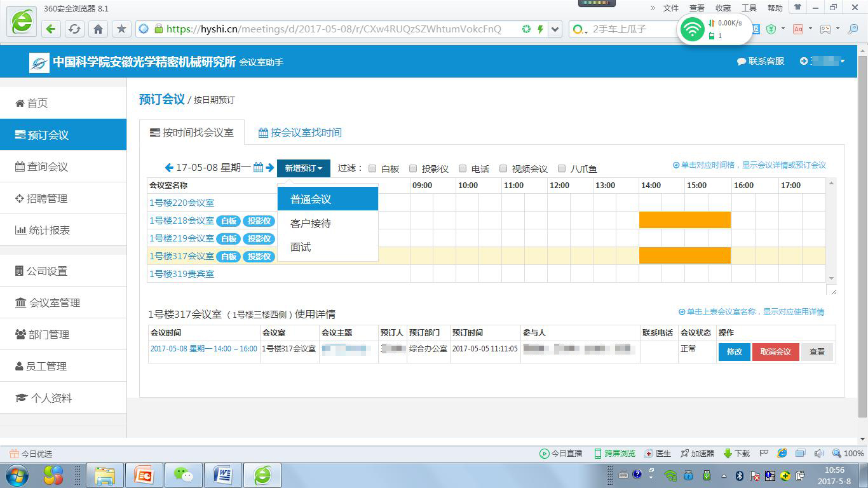Open the calendar date picker icon
868x488 pixels.
[258, 168]
